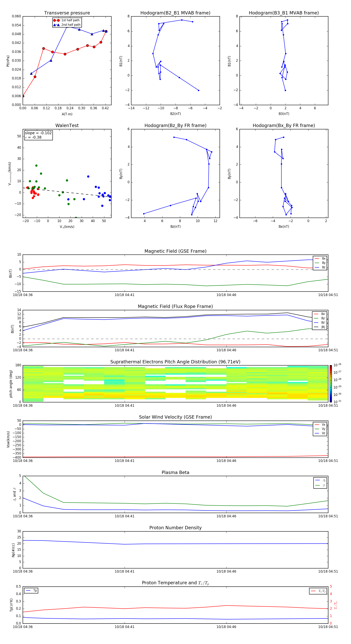Click the 'B2(nT)' x-axis label
Image resolution: width=351 pixels, height=644 pixels.
[175, 114]
